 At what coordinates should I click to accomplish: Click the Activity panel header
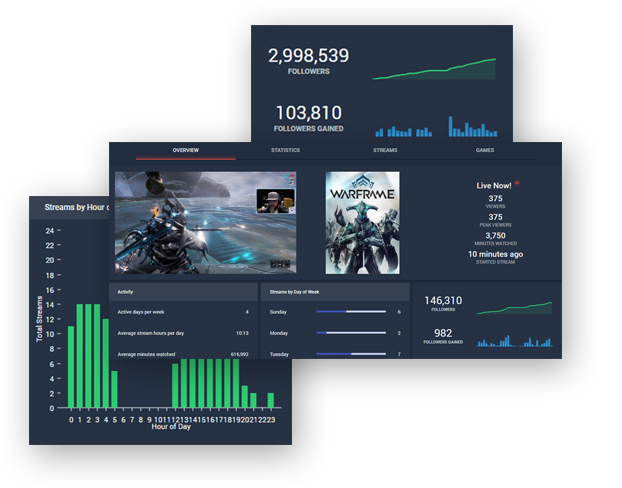(183, 292)
